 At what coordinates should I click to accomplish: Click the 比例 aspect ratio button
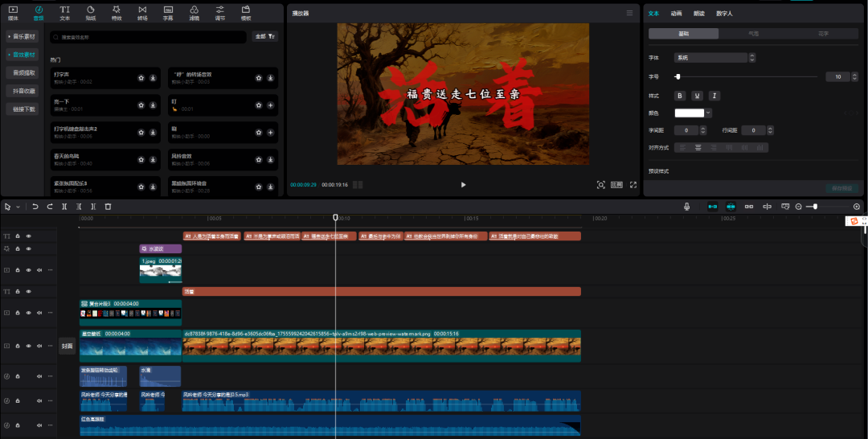pyautogui.click(x=616, y=185)
